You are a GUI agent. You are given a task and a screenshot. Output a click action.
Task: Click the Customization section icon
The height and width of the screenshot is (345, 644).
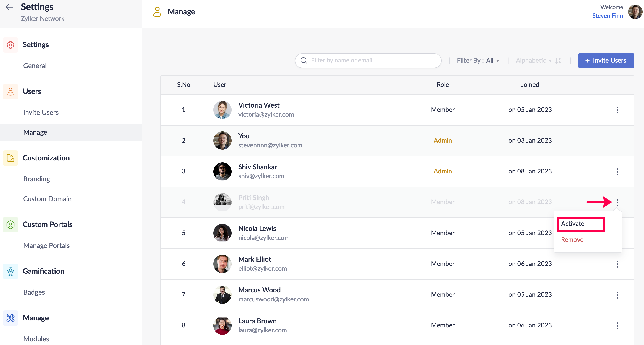click(10, 158)
